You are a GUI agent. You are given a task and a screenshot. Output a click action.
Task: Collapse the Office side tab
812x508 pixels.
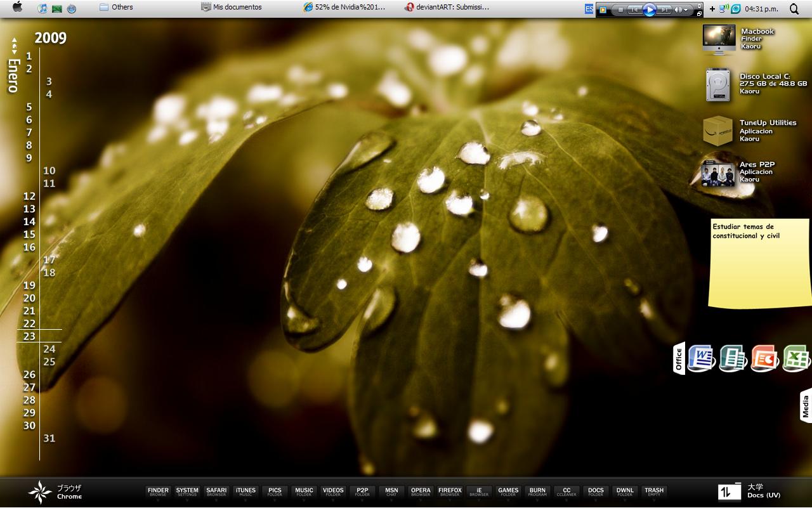679,358
